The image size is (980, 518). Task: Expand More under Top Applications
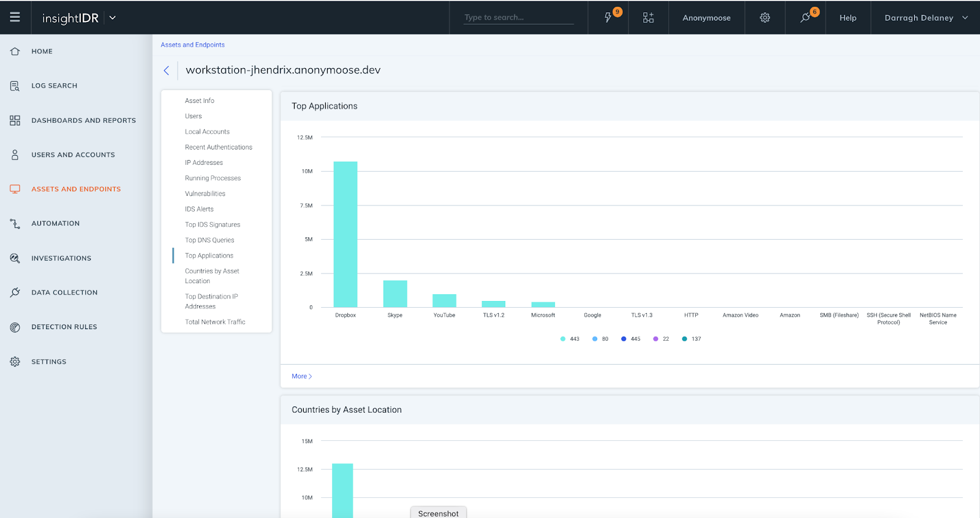pos(301,376)
